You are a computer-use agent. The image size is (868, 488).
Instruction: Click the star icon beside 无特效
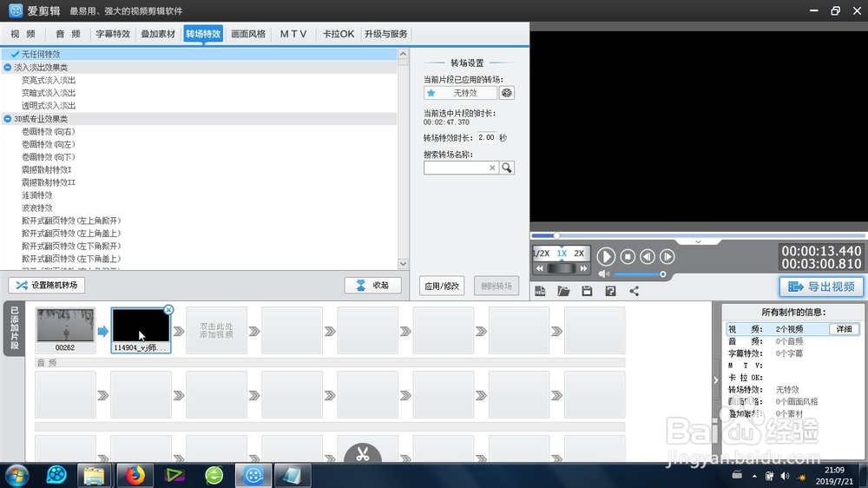pos(431,93)
